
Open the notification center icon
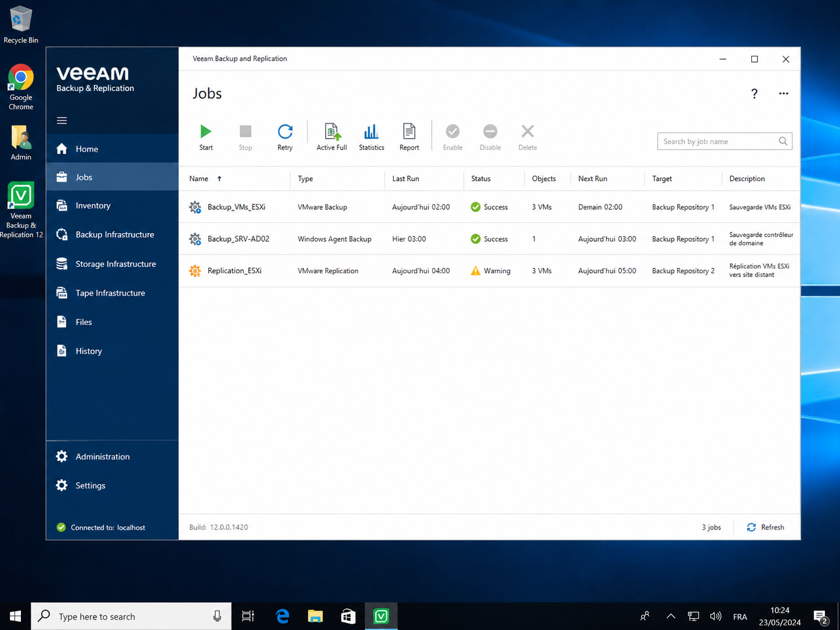coord(820,616)
